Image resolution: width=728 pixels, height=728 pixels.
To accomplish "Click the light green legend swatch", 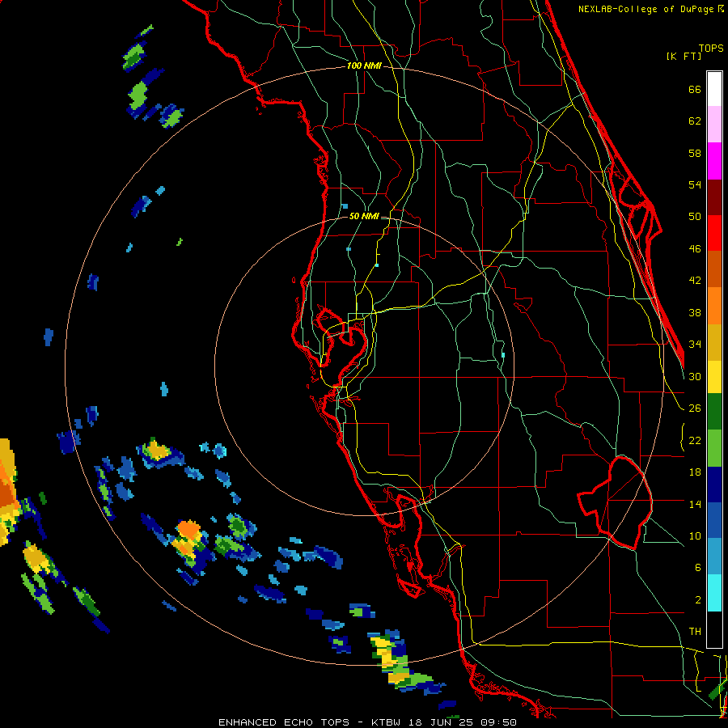I will click(714, 448).
